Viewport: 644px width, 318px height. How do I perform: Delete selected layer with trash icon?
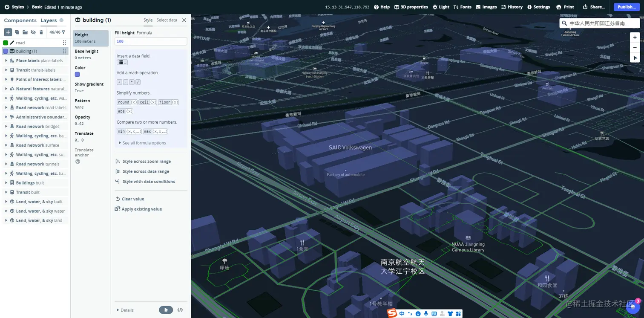[x=41, y=32]
